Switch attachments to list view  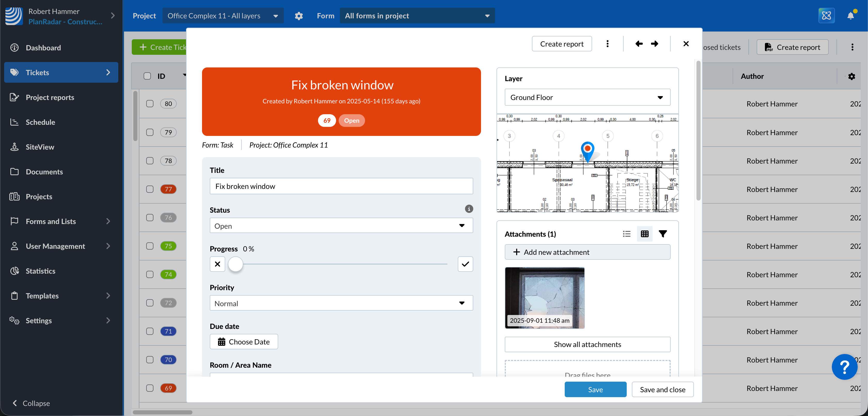pos(626,234)
